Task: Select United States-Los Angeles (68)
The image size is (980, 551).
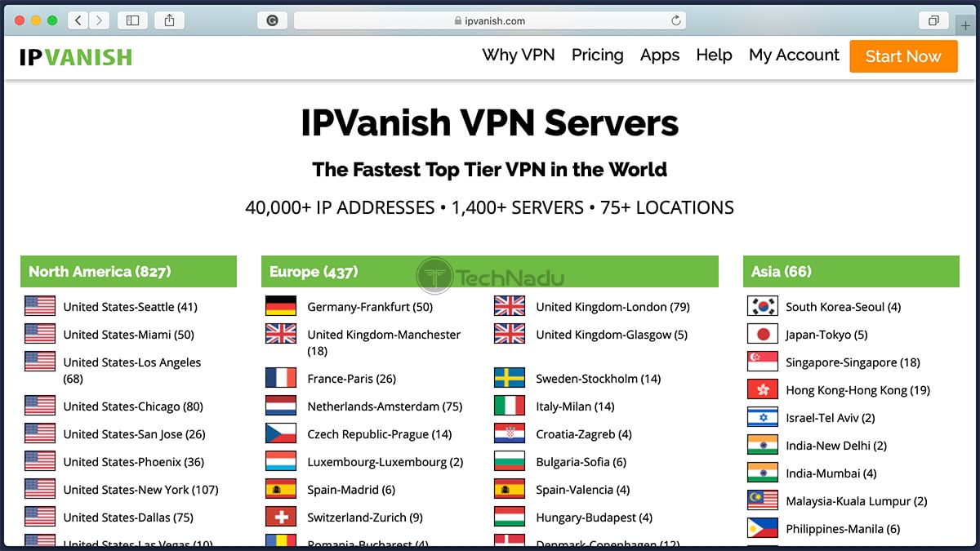Action: (132, 371)
